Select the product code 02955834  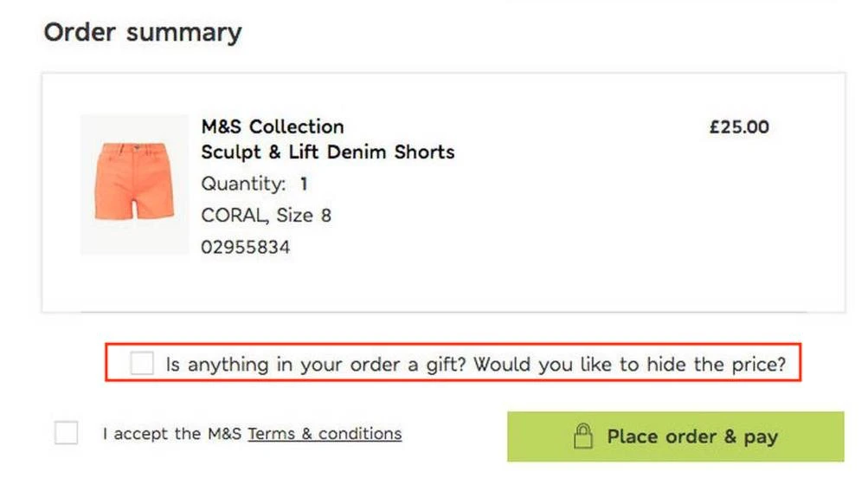246,248
